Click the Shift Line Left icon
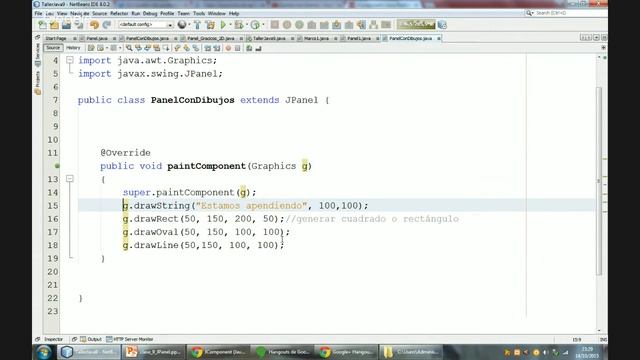 (x=208, y=48)
